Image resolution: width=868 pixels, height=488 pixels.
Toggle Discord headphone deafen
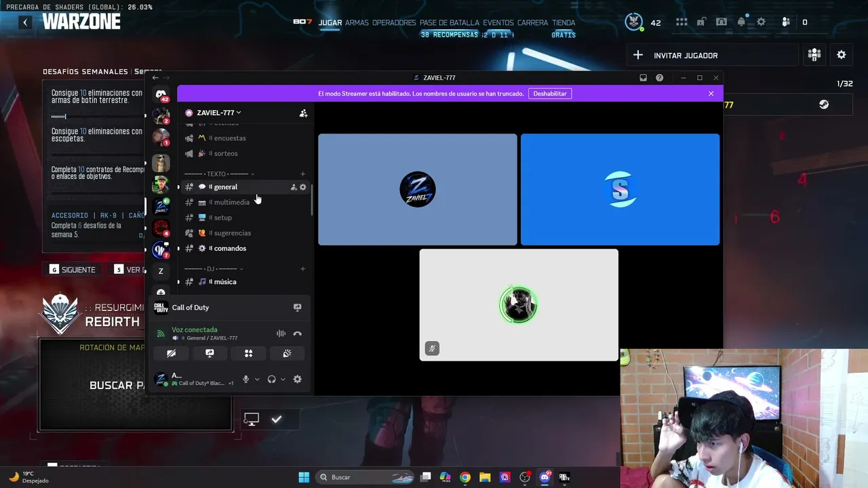271,380
